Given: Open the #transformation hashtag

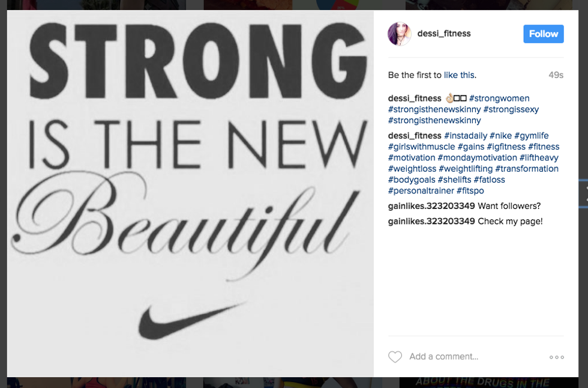Looking at the screenshot, I should point(527,169).
